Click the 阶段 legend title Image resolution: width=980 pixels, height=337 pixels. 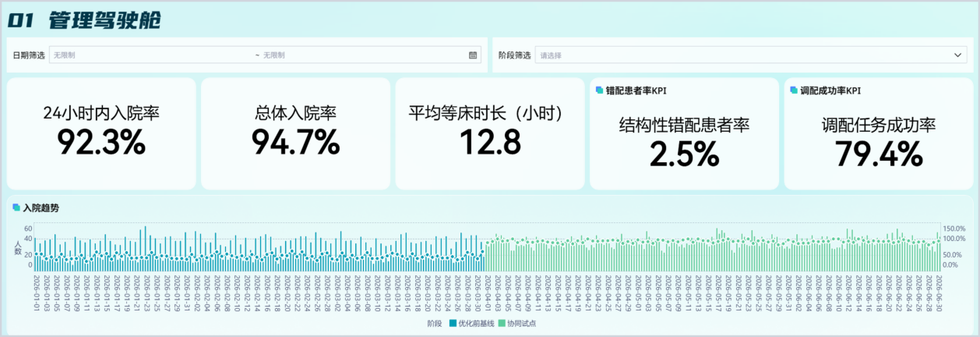point(435,323)
